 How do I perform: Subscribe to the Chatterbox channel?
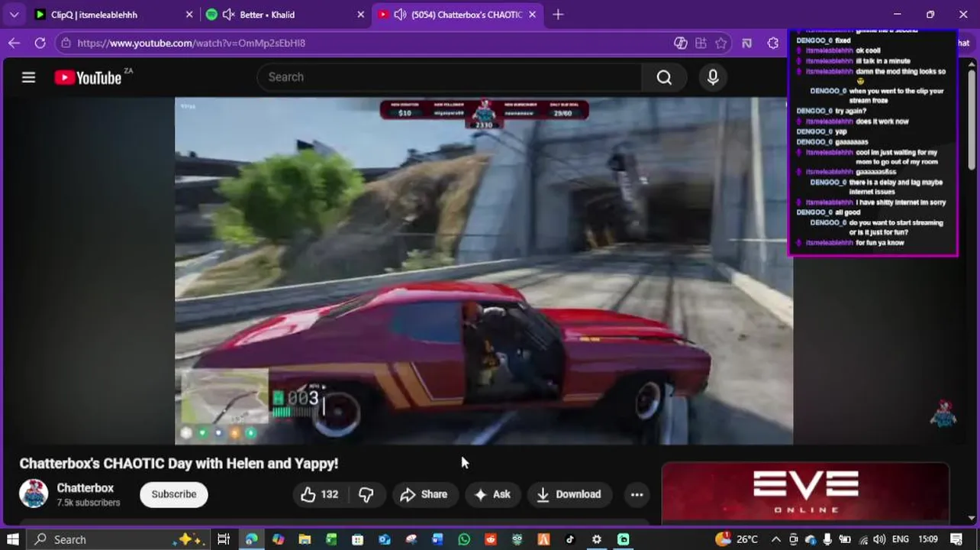coord(174,494)
